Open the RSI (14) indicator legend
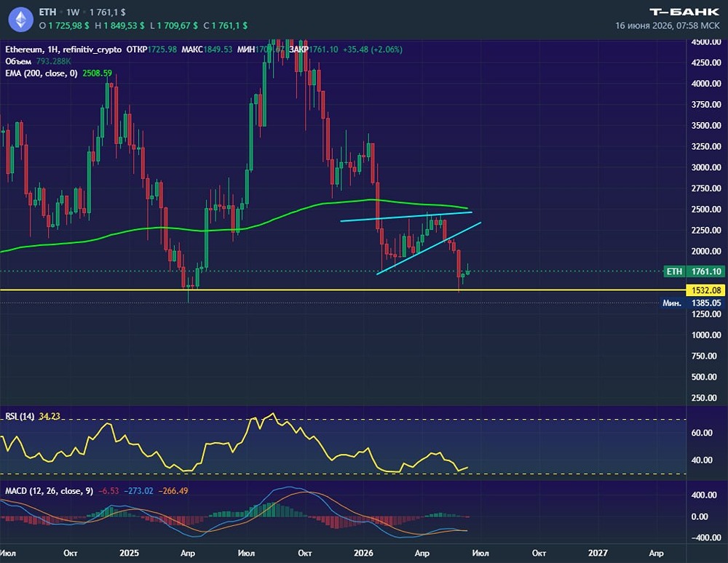Screen dimensions: 728x563 coord(20,417)
